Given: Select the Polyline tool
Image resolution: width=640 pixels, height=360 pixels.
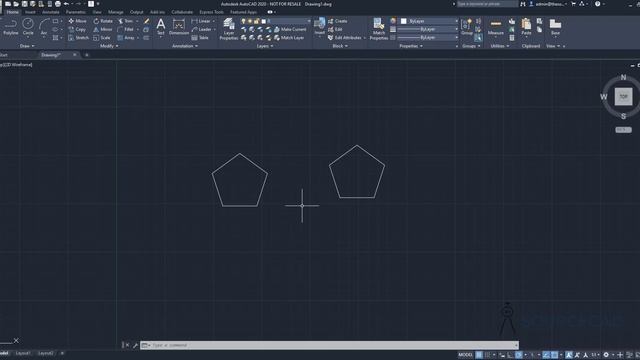Looking at the screenshot, I should pos(11,27).
